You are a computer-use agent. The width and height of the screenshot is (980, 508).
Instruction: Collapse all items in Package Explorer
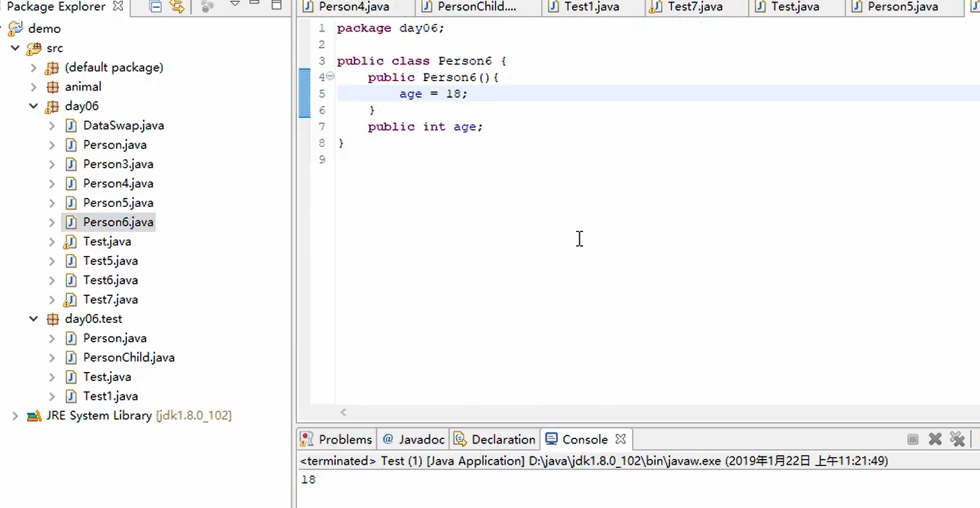(155, 6)
